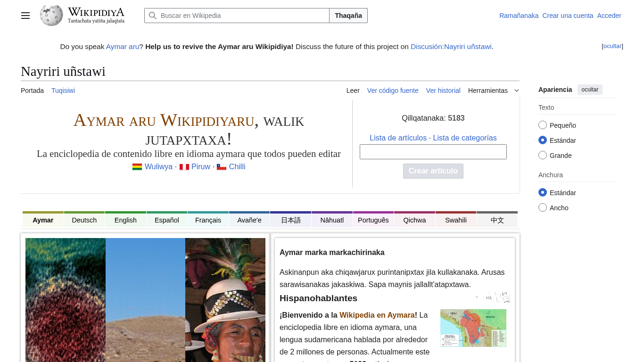Select the Leer tab
The image size is (644, 362).
tap(353, 90)
